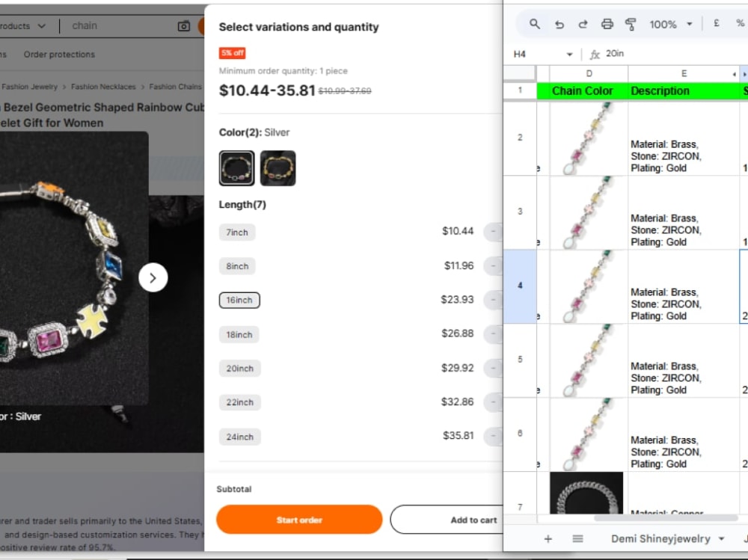Select row 2 header in spreadsheet

click(520, 138)
